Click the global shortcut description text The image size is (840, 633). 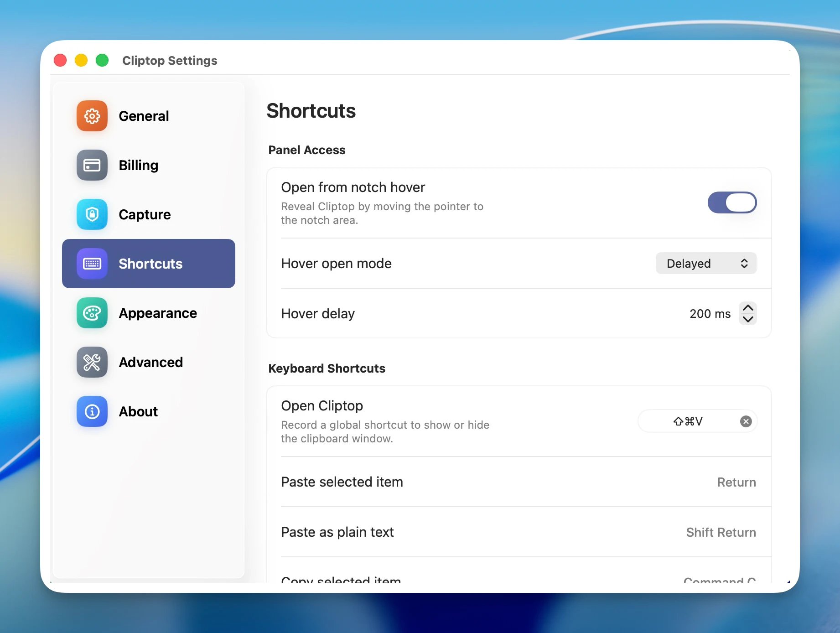(385, 432)
